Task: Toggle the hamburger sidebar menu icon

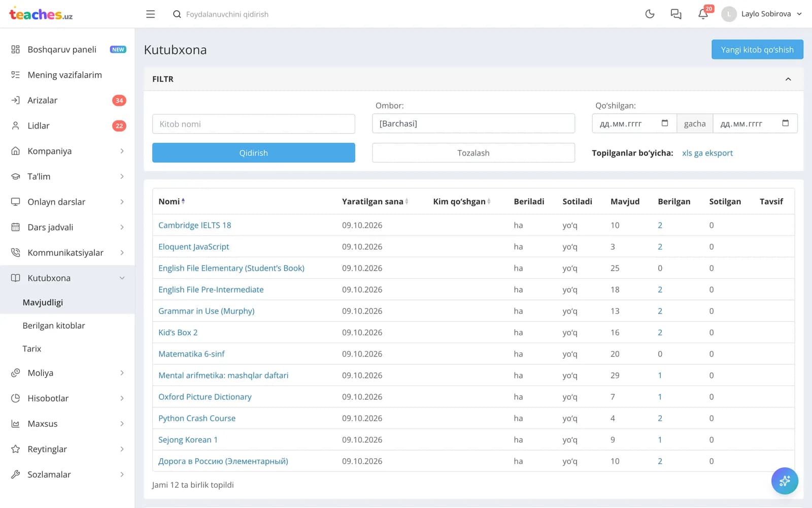Action: click(150, 14)
